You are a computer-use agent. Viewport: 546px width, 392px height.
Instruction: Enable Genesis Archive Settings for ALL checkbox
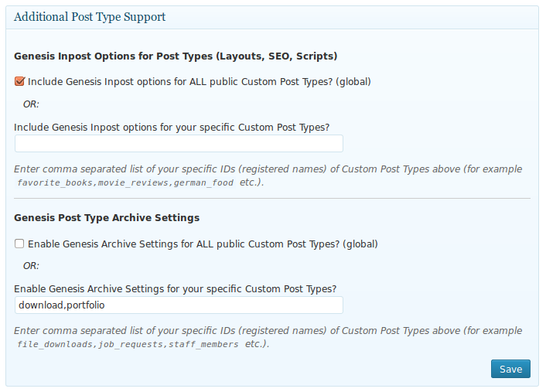[19, 244]
